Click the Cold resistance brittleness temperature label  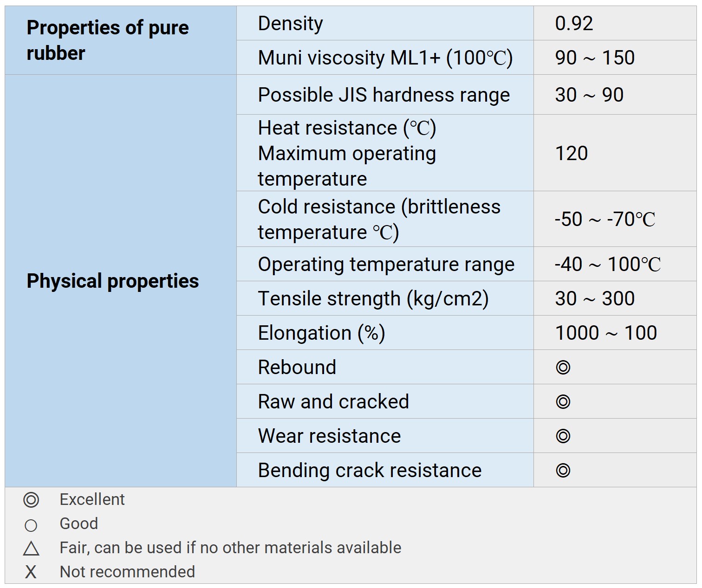pos(379,219)
